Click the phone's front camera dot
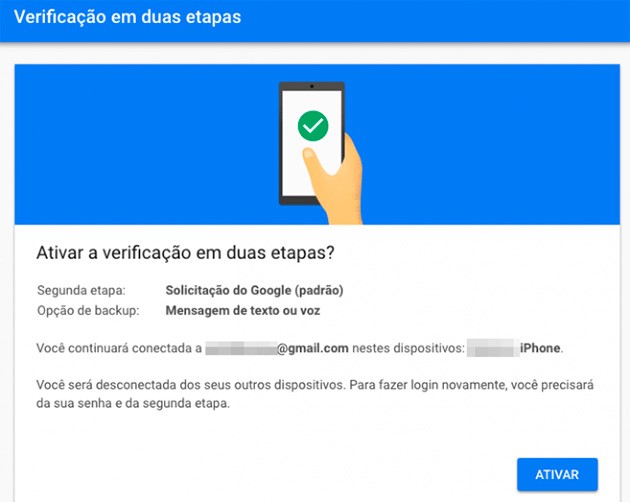 (312, 86)
